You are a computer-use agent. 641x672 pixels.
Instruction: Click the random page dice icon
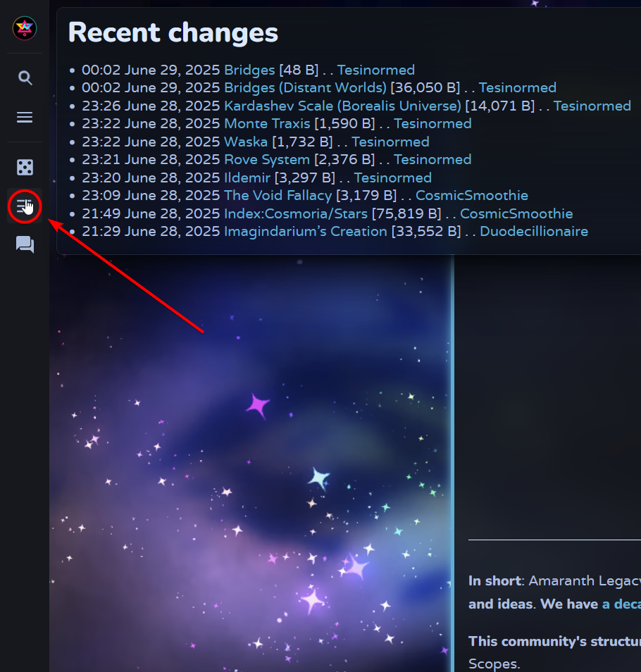tap(25, 167)
